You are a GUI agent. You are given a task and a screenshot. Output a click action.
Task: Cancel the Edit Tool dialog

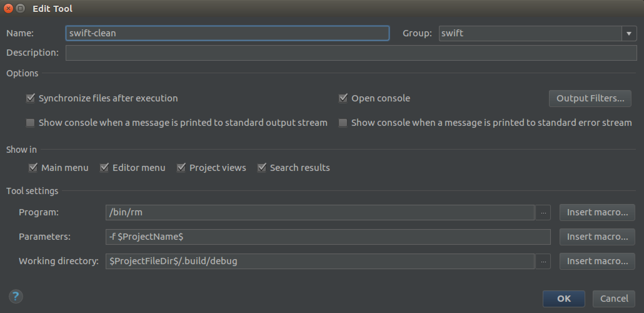614,299
